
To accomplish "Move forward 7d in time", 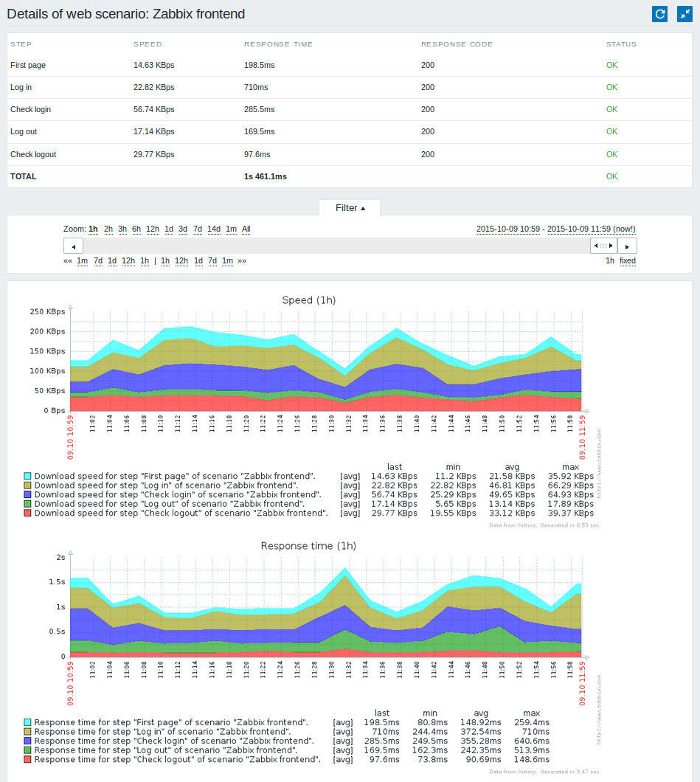I will (212, 260).
